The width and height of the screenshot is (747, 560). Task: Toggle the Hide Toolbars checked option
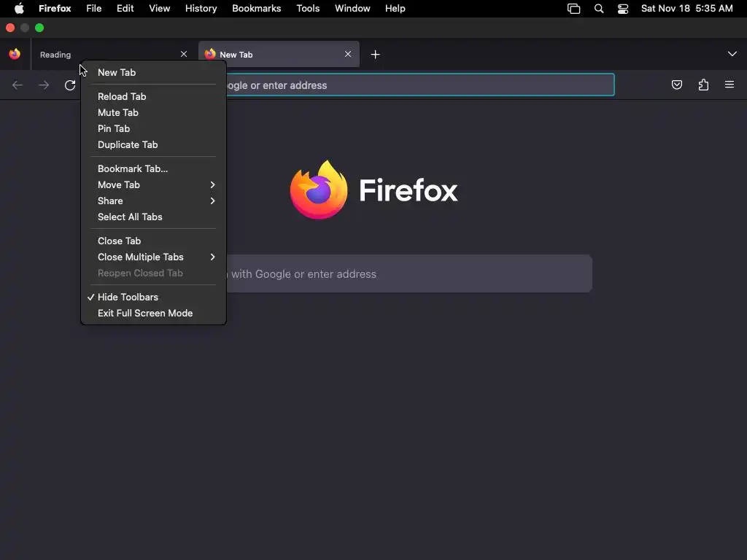153,297
